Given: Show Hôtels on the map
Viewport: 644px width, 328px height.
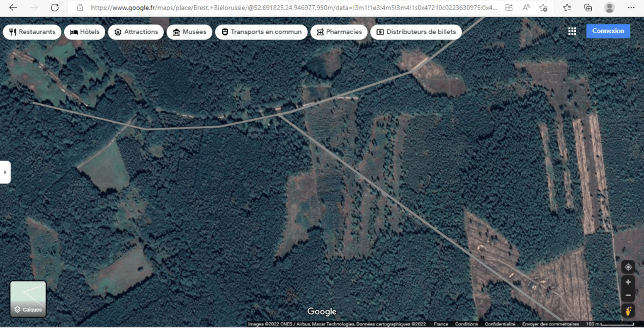Looking at the screenshot, I should point(84,32).
